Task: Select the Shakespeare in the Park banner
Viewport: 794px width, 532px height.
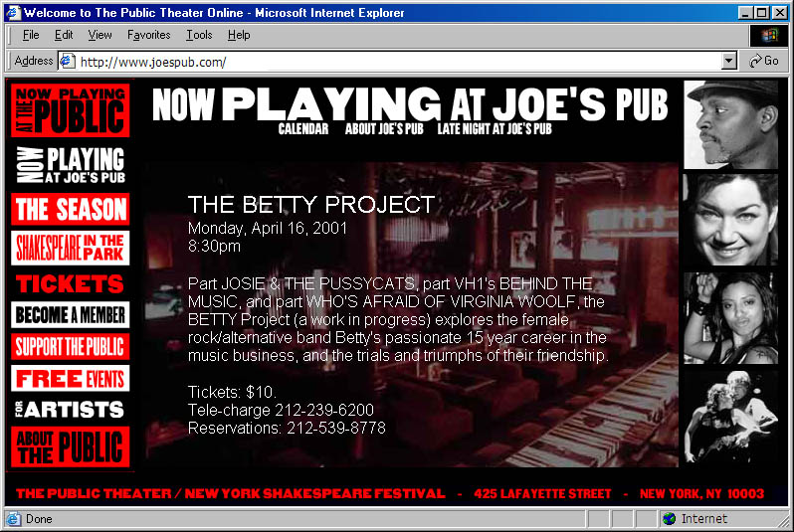Action: click(x=70, y=248)
